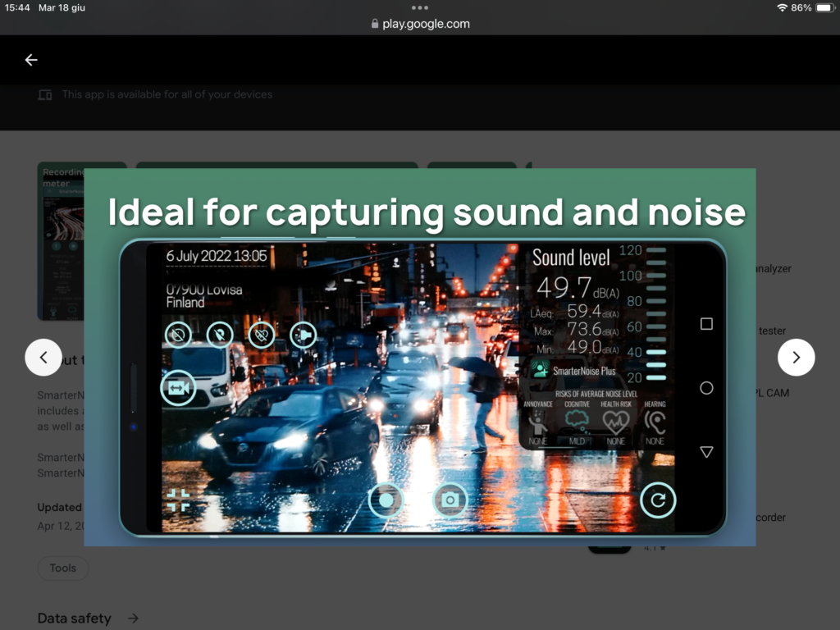Screen dimensions: 840x630
Task: Tap the camera capture icon in the phone screenshot
Action: 450,500
